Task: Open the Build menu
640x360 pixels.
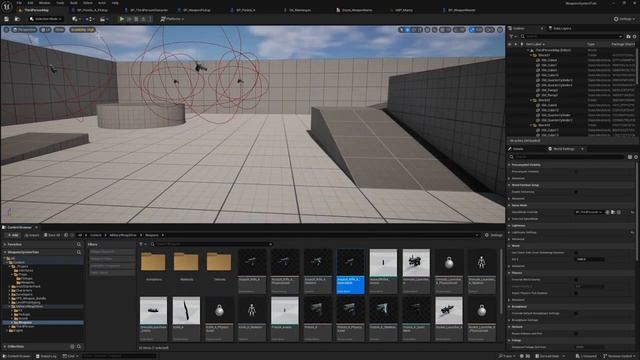Action: 74,3
